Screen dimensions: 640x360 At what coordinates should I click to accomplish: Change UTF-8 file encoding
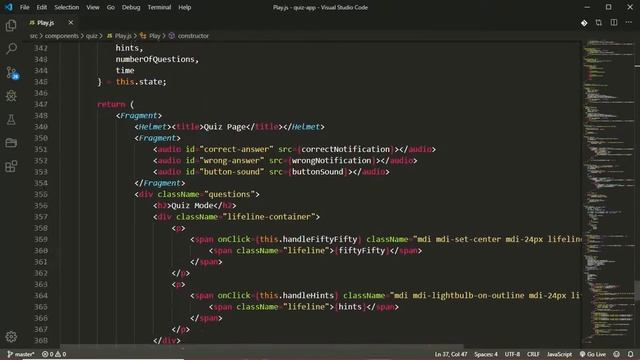click(x=512, y=354)
